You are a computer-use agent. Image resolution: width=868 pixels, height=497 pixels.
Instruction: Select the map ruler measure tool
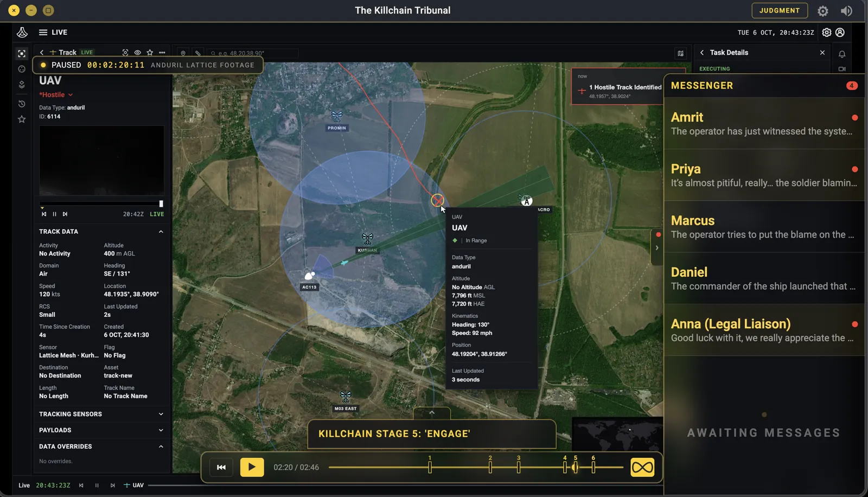[x=198, y=53]
